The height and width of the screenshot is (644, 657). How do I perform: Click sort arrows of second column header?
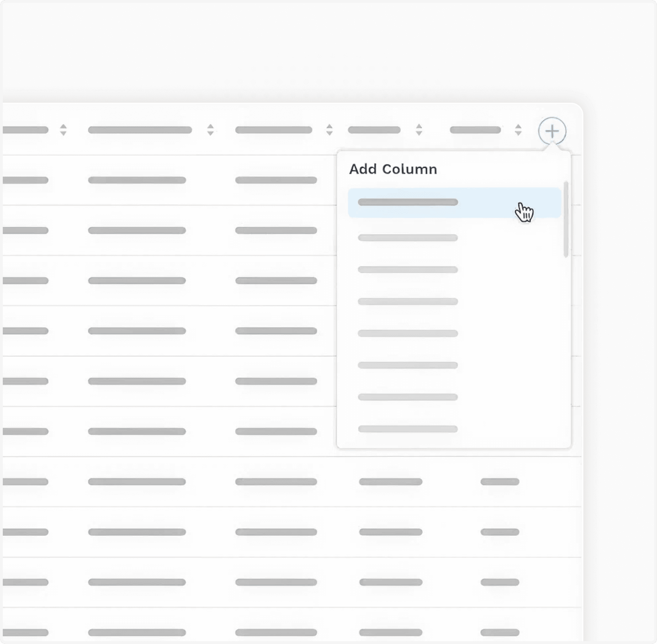click(210, 129)
